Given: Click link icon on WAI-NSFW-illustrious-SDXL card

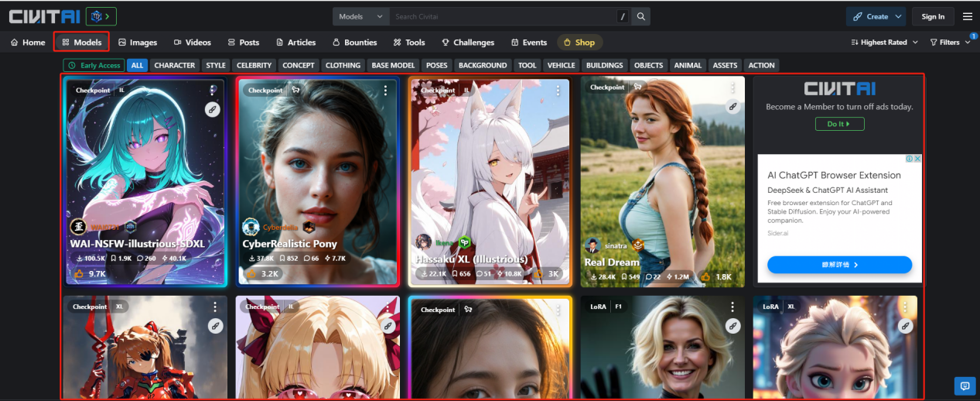Looking at the screenshot, I should coord(212,110).
